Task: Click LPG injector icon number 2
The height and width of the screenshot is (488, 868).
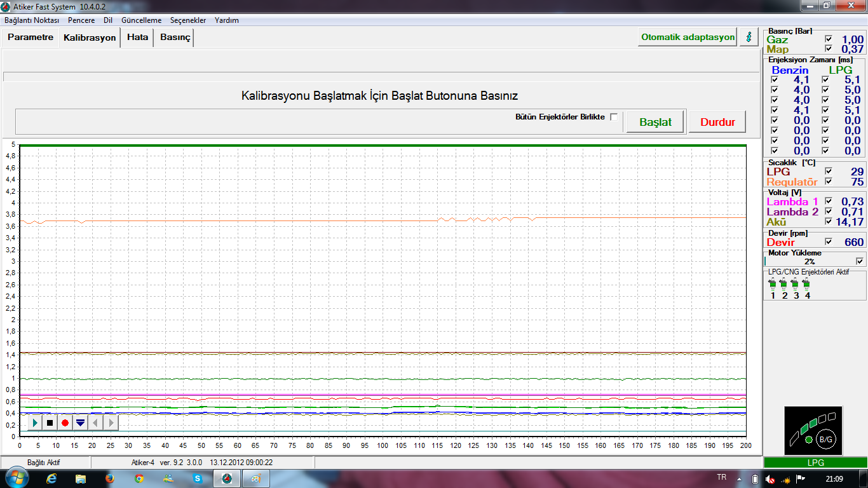Action: tap(784, 284)
